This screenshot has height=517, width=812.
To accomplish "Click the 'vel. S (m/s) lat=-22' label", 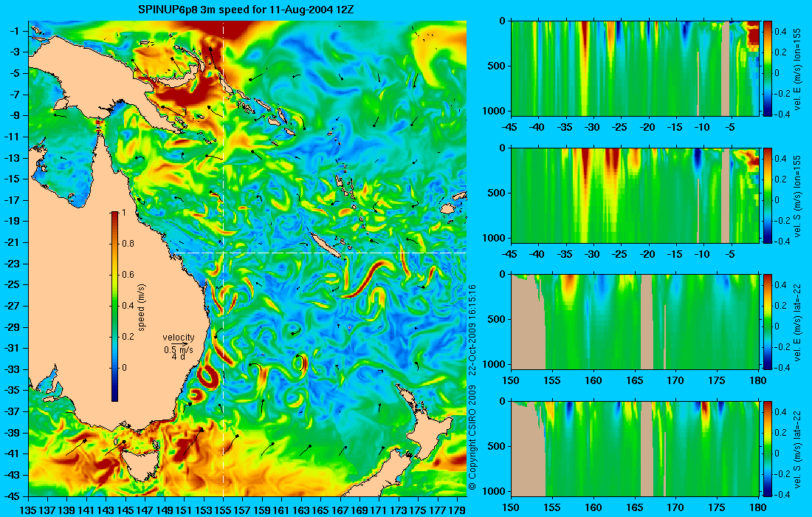I will (x=797, y=448).
